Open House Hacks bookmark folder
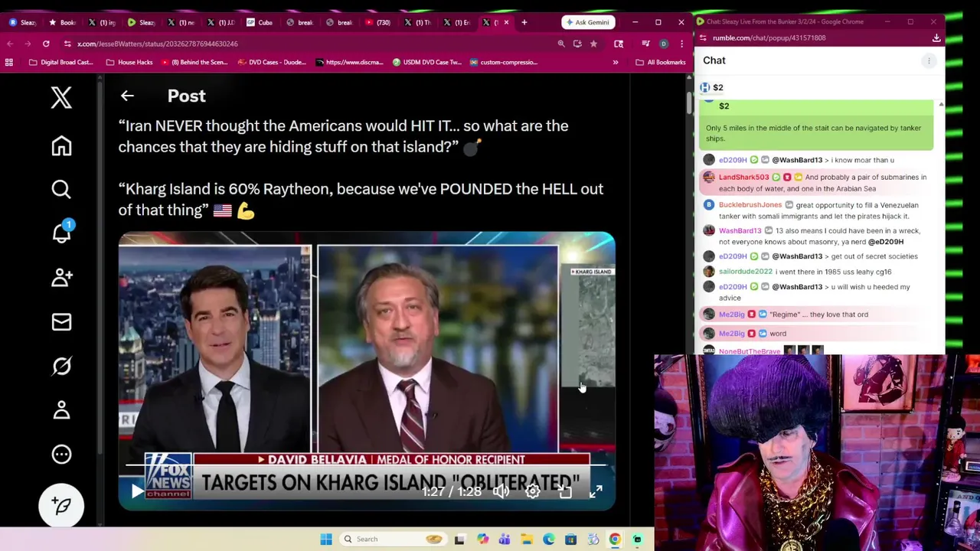980x551 pixels. click(x=129, y=62)
